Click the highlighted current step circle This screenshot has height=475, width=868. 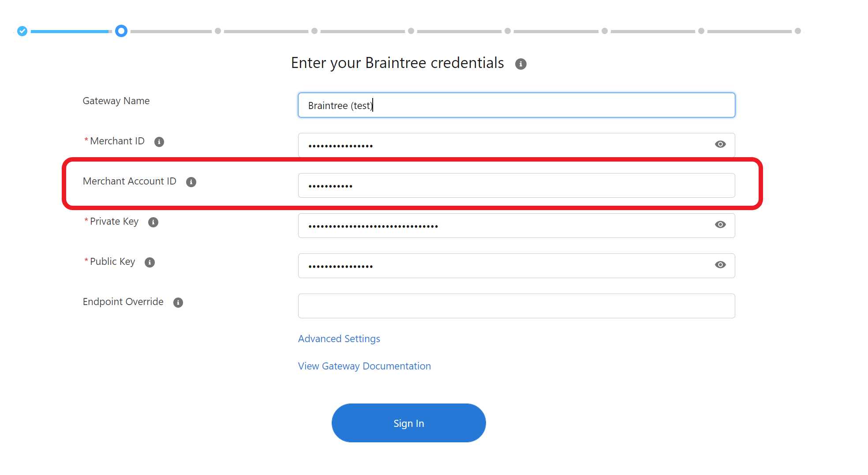pyautogui.click(x=121, y=31)
